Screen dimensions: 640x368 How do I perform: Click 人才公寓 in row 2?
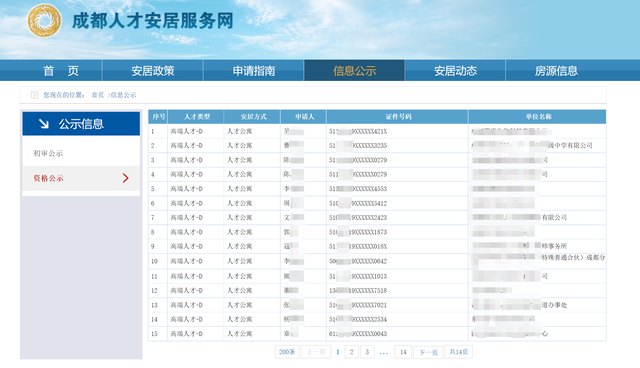[240, 146]
